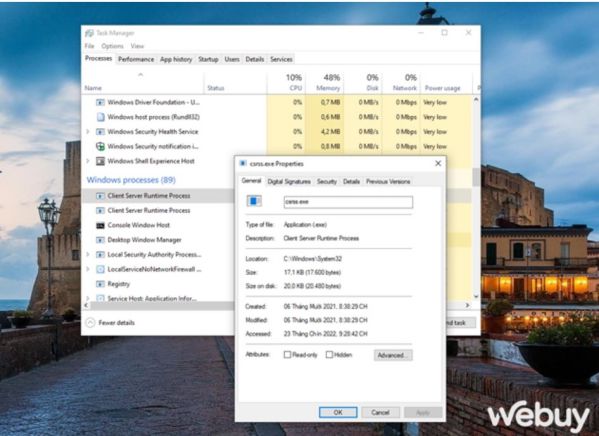Switch to the Users tab
The image size is (599, 436).
click(232, 59)
